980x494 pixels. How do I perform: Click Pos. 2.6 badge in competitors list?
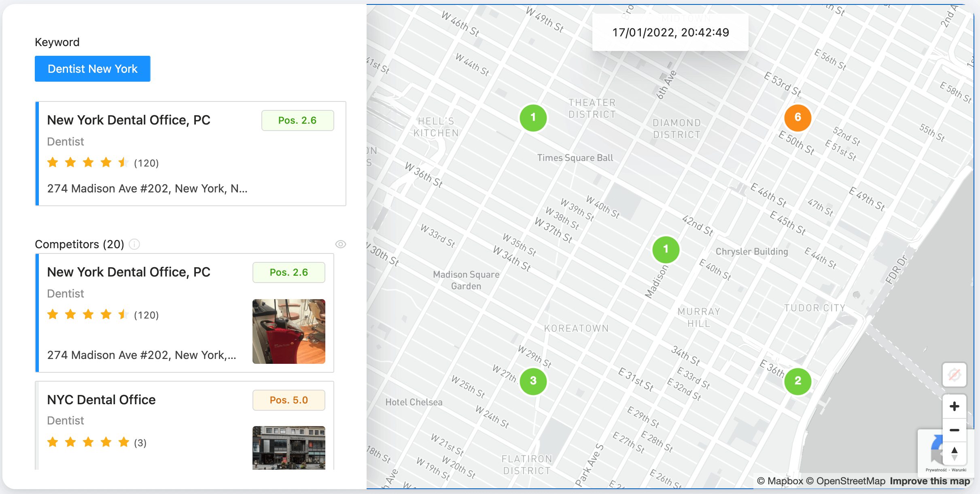point(289,272)
